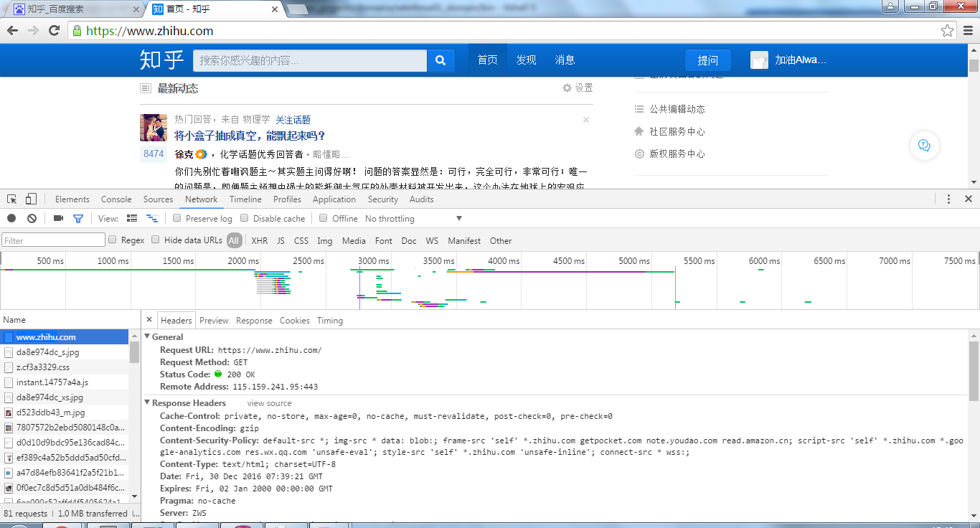Click the help chat bubble icon
The height and width of the screenshot is (528, 980).
(924, 146)
